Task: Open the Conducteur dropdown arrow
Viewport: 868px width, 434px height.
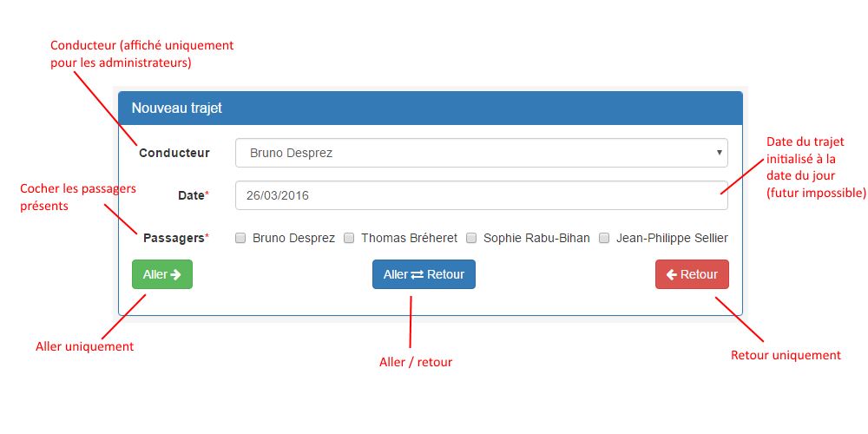Action: [x=719, y=153]
